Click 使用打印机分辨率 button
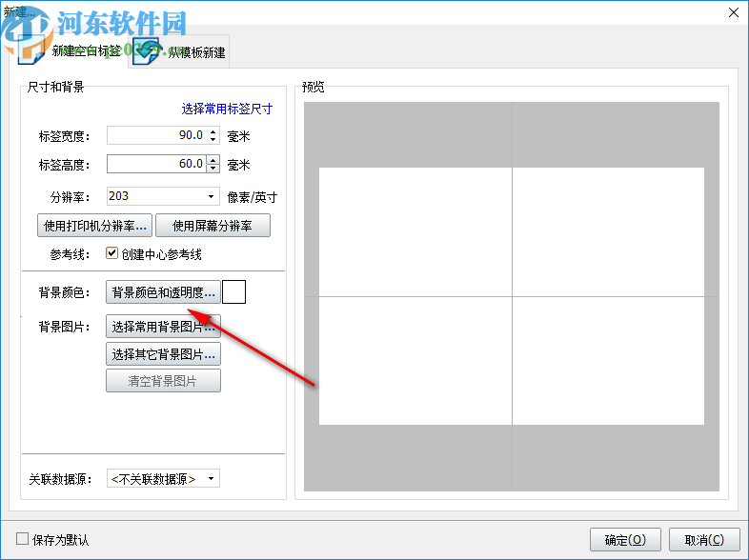Image resolution: width=749 pixels, height=560 pixels. tap(94, 226)
